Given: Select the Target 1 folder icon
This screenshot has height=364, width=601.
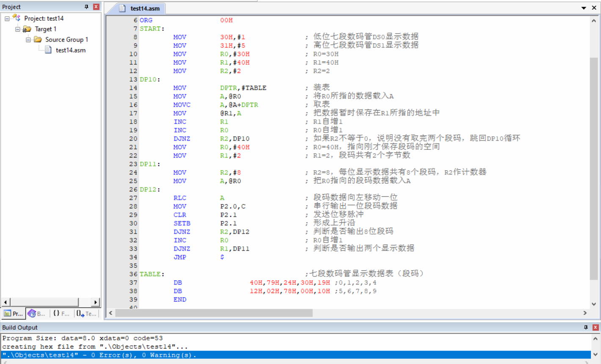Looking at the screenshot, I should (x=27, y=29).
